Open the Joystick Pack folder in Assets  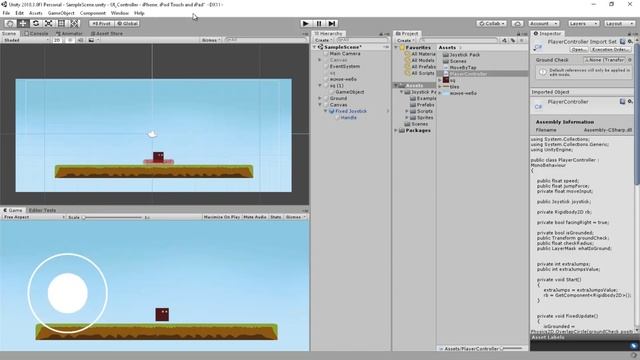point(464,55)
